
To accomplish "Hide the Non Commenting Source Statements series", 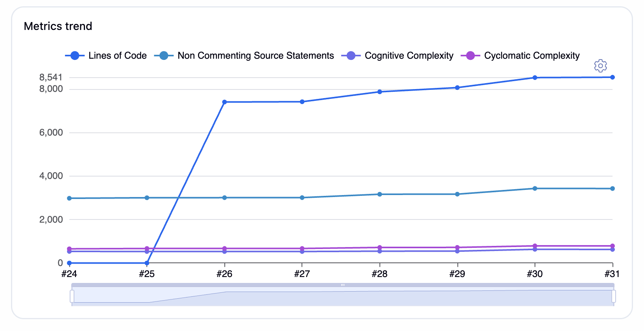I will point(244,56).
